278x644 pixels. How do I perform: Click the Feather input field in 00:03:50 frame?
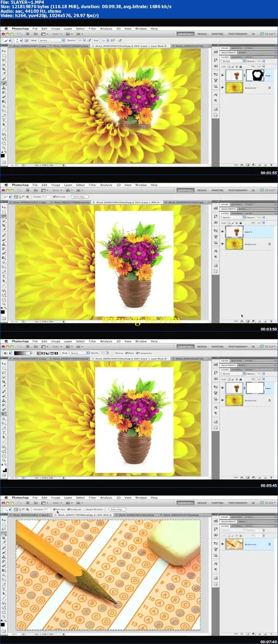pos(47,196)
